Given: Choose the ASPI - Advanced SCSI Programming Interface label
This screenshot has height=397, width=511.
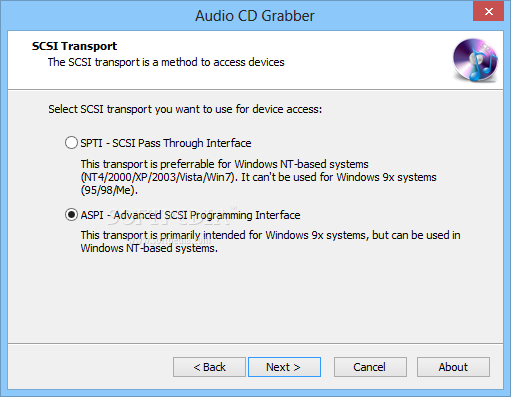Looking at the screenshot, I should pos(190,215).
